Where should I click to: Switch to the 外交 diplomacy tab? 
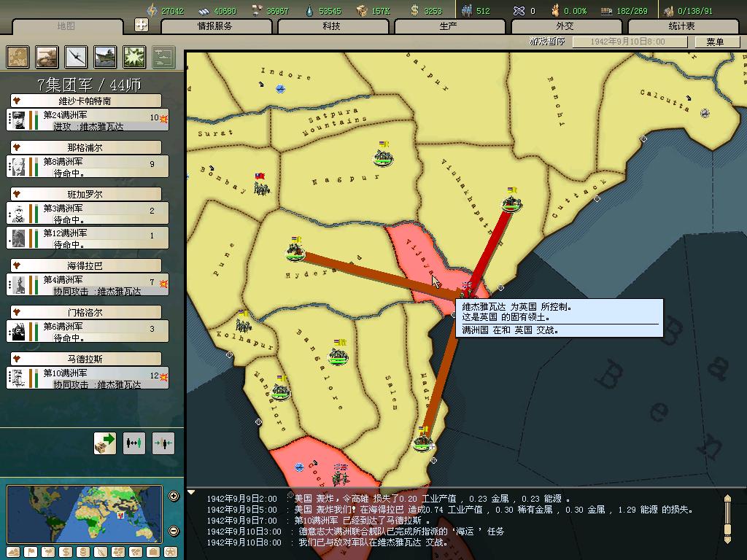565,26
